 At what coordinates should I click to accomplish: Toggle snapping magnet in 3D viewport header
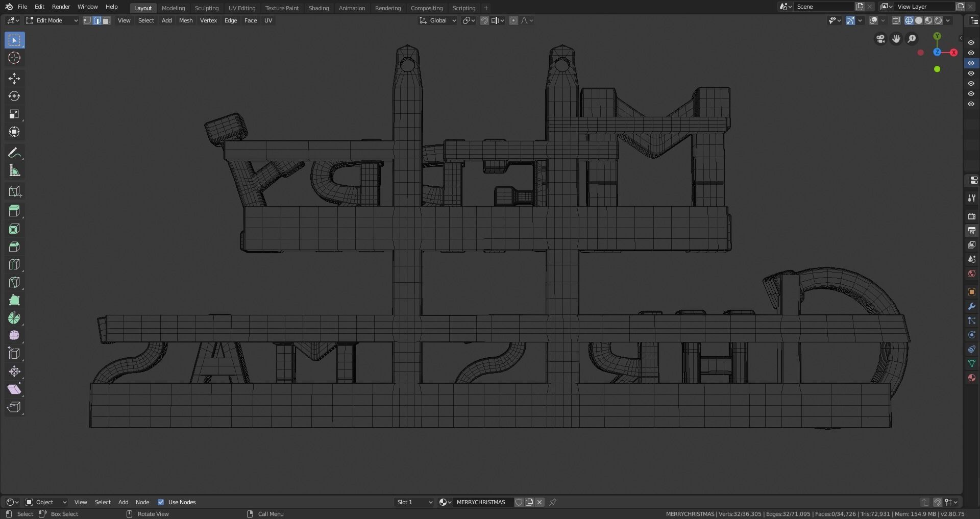[x=484, y=20]
